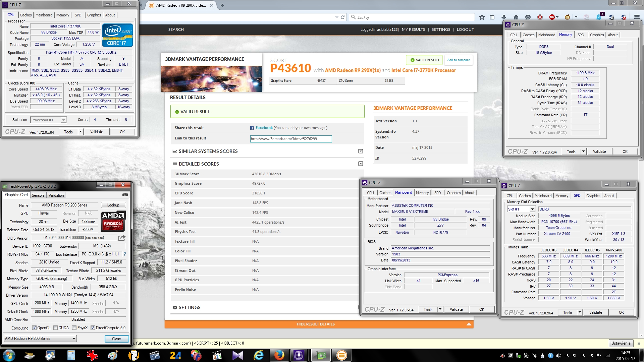Viewport: 644px width, 362px height.
Task: Switch to Sensors tab in GPU-Z
Action: 38,195
